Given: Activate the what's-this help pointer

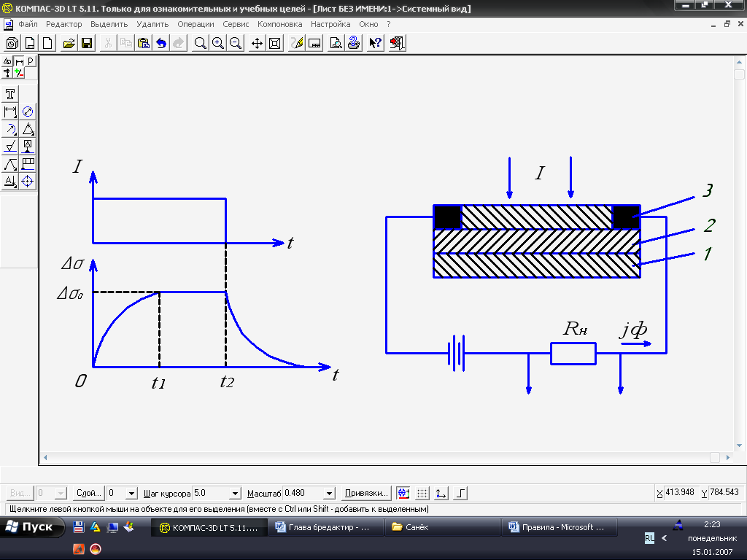Looking at the screenshot, I should click(376, 43).
